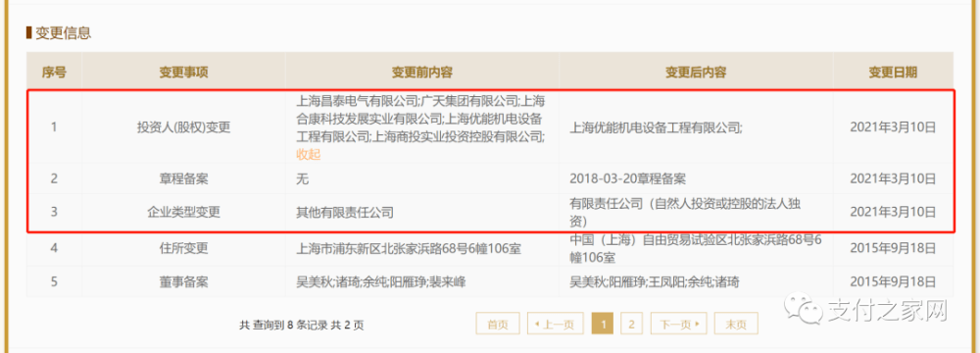
Task: Go to first page via 首页
Action: [x=498, y=325]
